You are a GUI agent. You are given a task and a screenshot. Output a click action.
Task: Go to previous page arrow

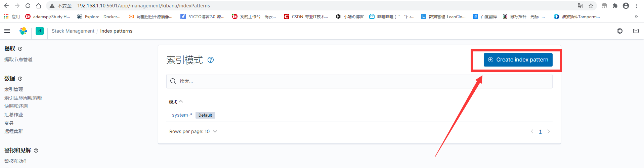click(x=532, y=131)
